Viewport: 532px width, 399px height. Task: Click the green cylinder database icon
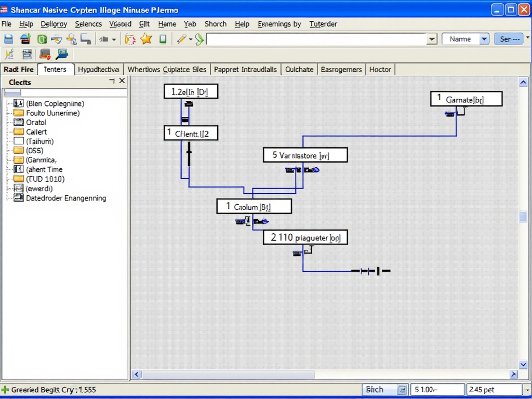point(42,39)
